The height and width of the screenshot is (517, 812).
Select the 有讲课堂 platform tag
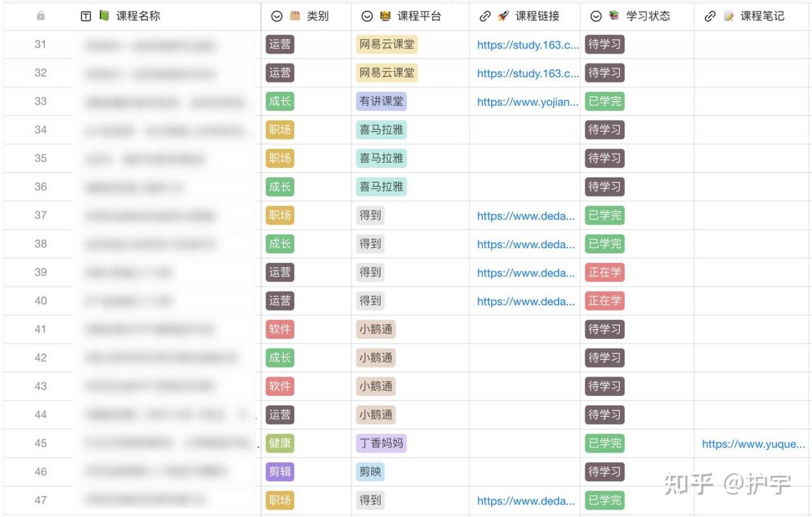pos(381,101)
